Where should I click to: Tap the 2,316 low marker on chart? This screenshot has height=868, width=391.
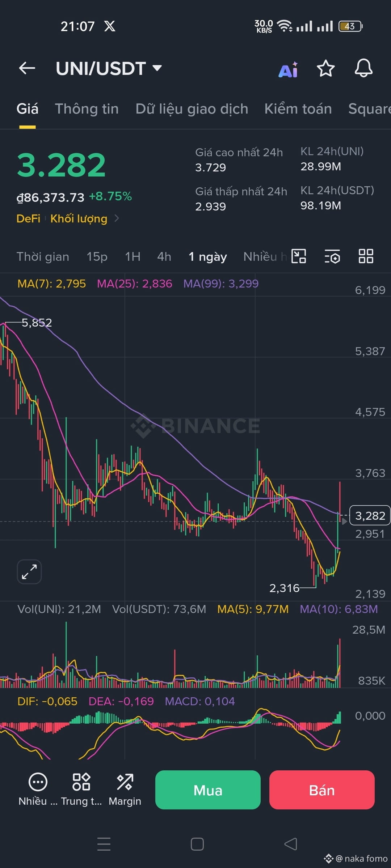(284, 588)
